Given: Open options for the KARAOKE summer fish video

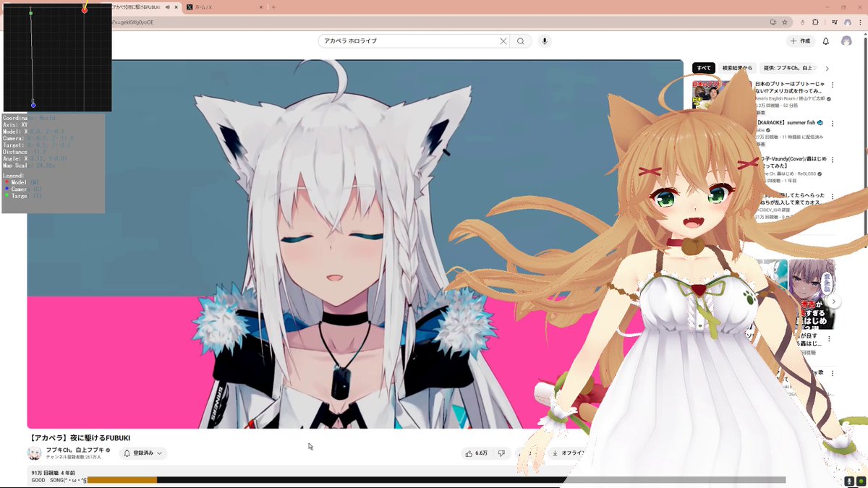Looking at the screenshot, I should coord(833,124).
